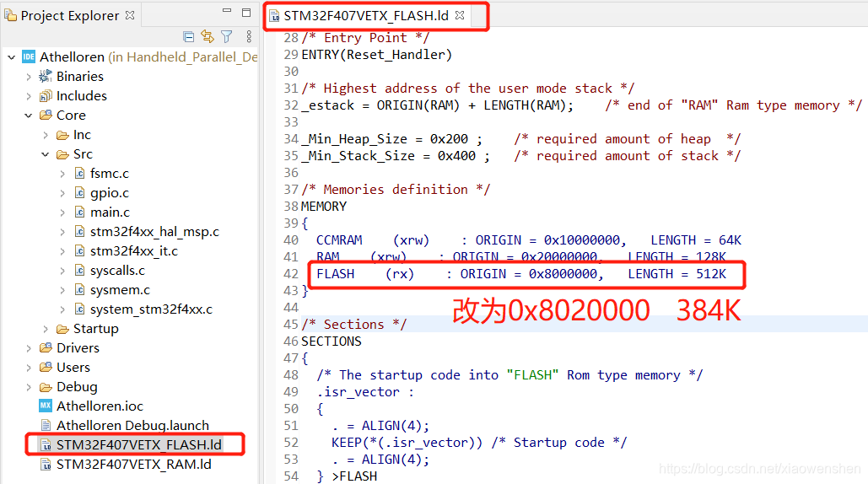
Task: Expand the Debug folder
Action: pyautogui.click(x=28, y=387)
